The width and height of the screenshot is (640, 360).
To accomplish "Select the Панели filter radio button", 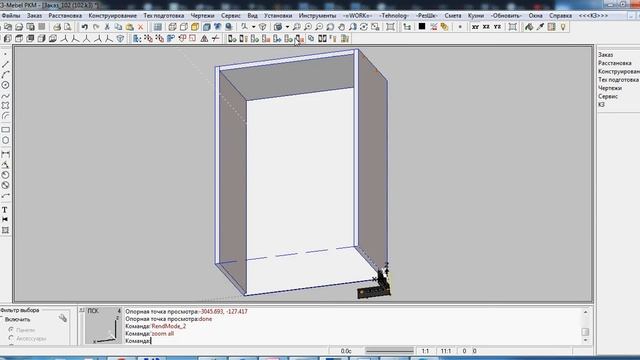I will [11, 329].
